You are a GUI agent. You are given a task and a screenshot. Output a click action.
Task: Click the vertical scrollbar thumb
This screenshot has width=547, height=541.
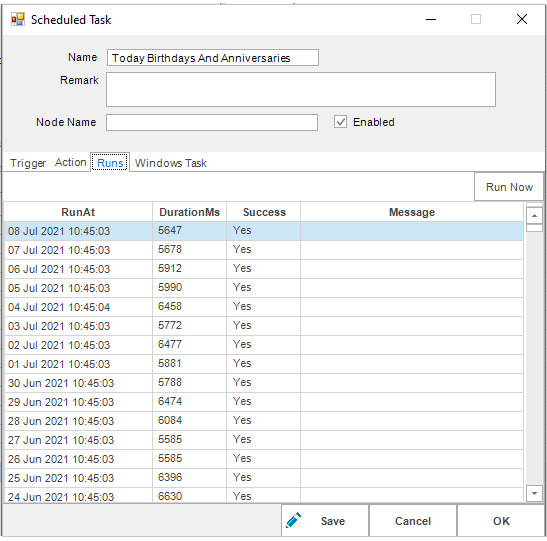534,228
